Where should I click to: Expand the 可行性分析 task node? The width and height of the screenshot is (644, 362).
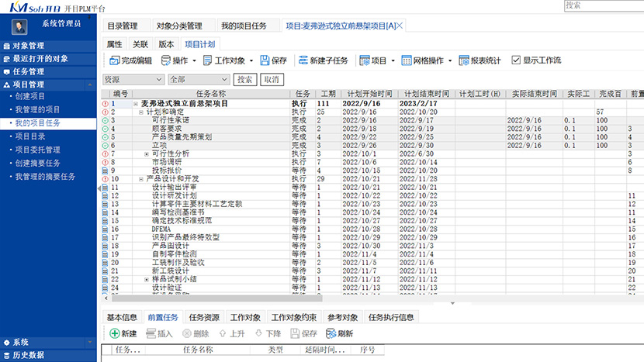click(x=147, y=153)
